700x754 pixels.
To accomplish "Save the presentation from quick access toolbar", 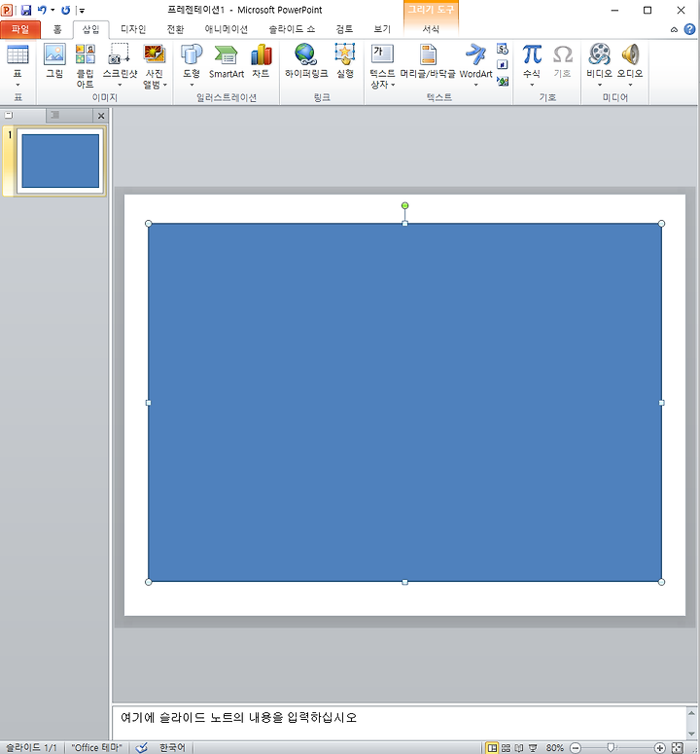I will pyautogui.click(x=26, y=10).
